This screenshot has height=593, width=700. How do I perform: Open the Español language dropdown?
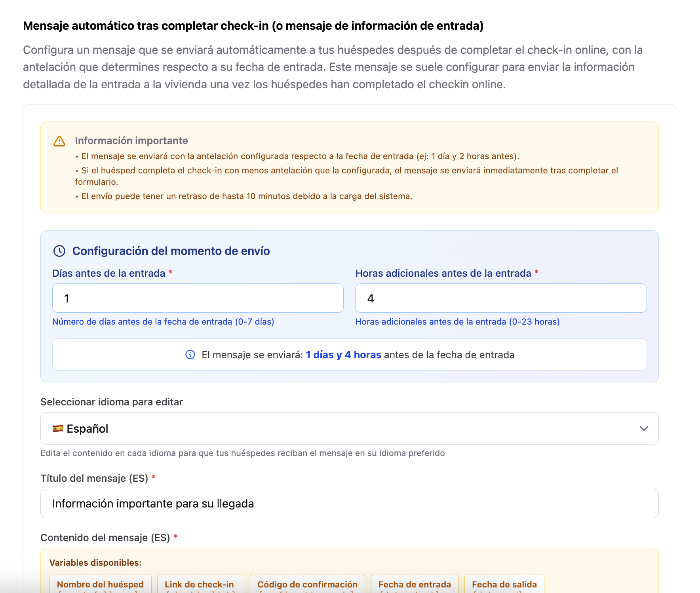click(349, 428)
